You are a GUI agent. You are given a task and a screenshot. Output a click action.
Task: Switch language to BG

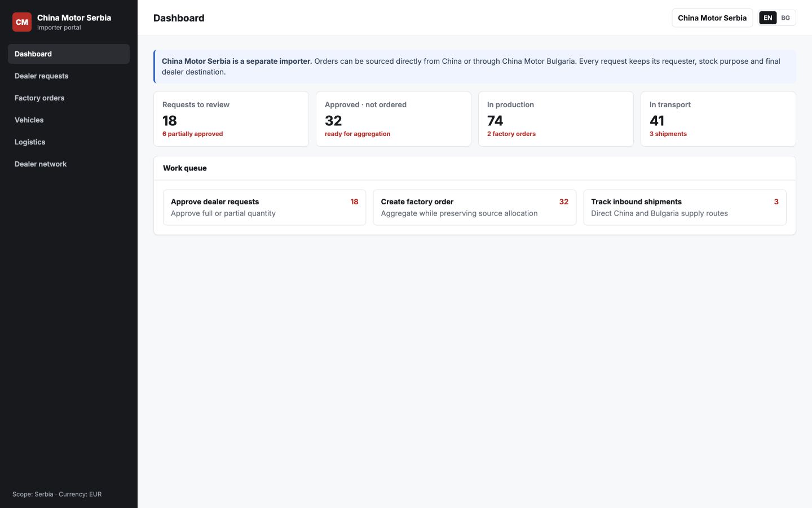click(x=785, y=18)
